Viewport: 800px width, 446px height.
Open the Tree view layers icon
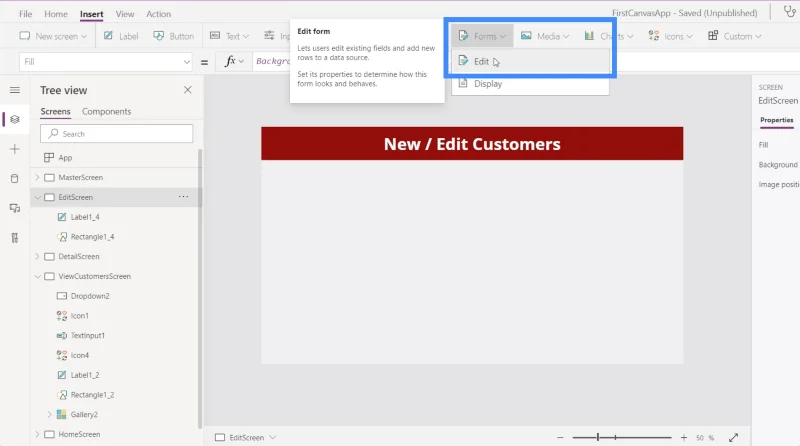[15, 119]
